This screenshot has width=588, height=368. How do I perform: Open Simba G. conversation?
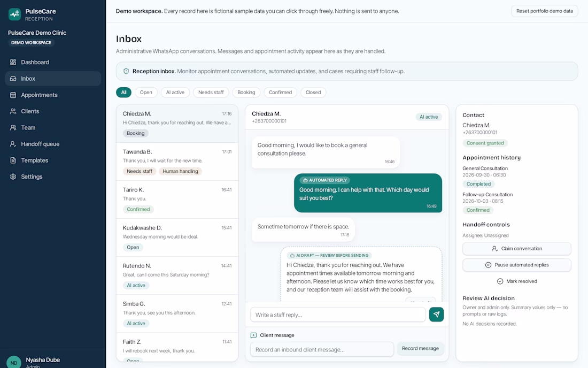click(x=177, y=313)
